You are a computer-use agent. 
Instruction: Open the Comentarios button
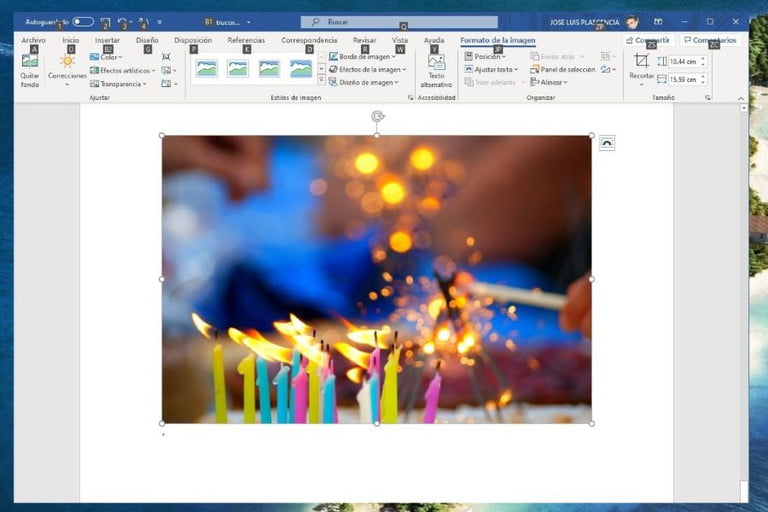(x=710, y=40)
